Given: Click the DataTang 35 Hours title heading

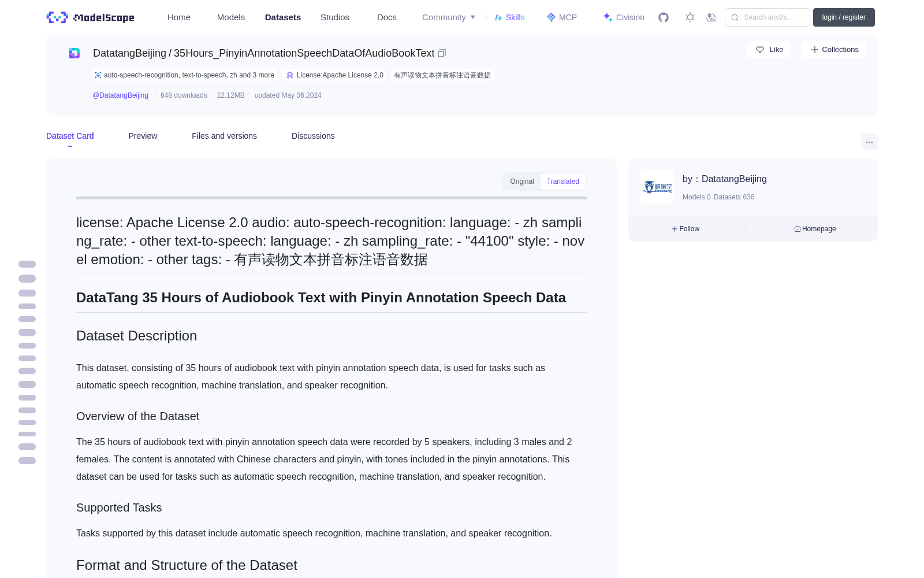Looking at the screenshot, I should 321,298.
